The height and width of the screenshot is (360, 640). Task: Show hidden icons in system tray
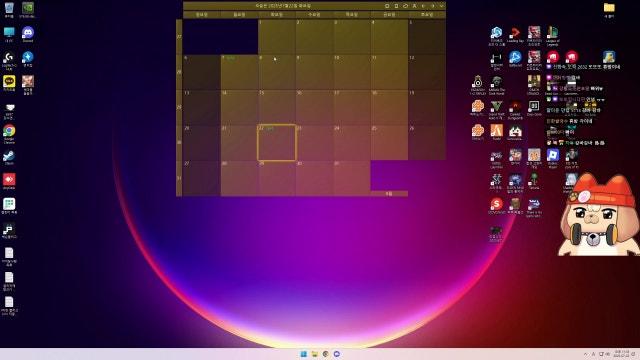[x=586, y=354]
